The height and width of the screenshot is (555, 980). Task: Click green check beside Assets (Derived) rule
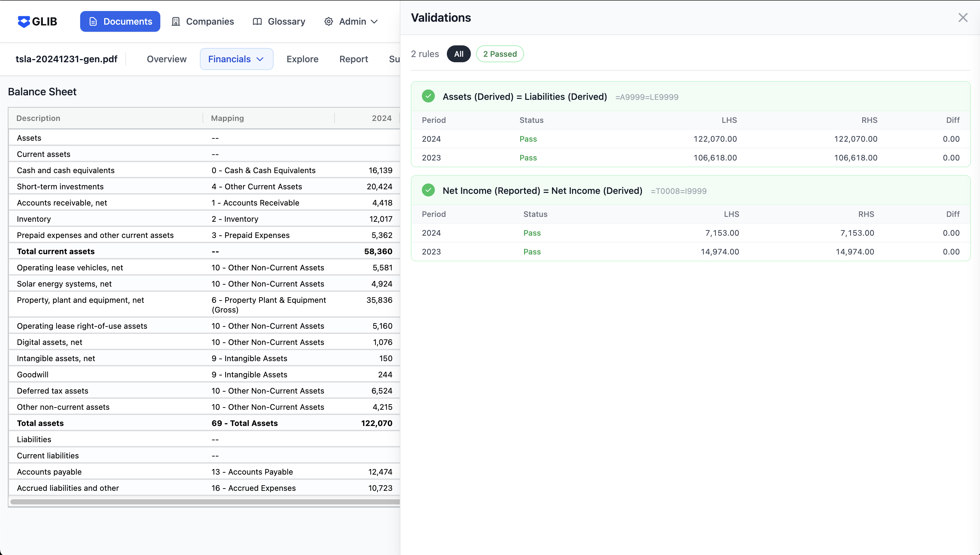[x=428, y=96]
